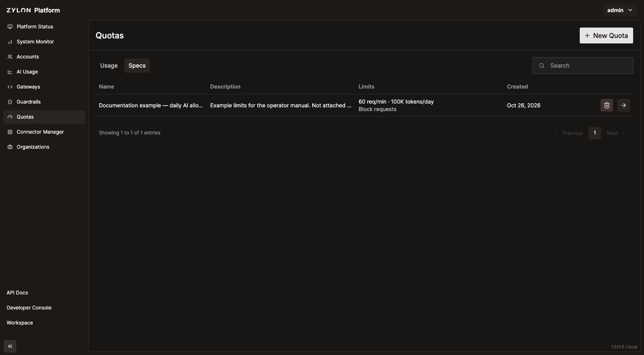Screen dimensions: 644x355
Task: Click the Limits column header
Action: tap(366, 86)
